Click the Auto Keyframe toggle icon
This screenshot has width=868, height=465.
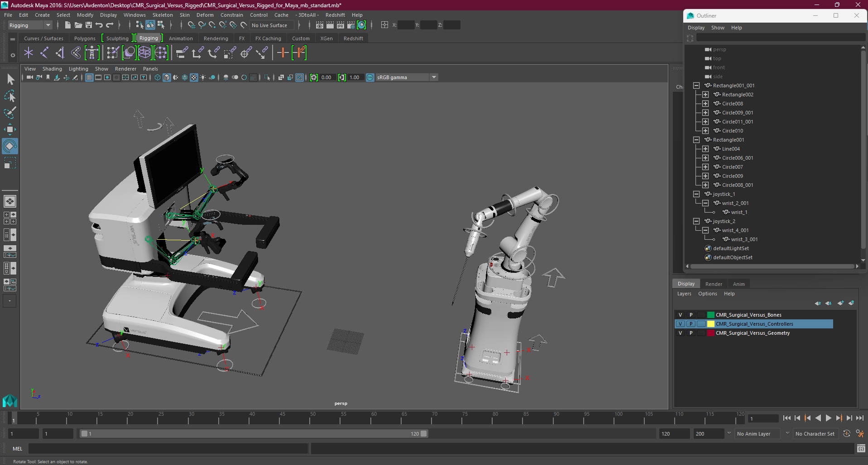point(846,433)
